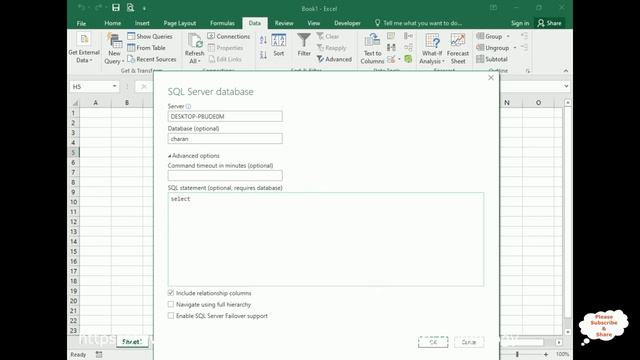This screenshot has height=360, width=640.
Task: Click the Print Preview quick access icon
Action: point(130,7)
